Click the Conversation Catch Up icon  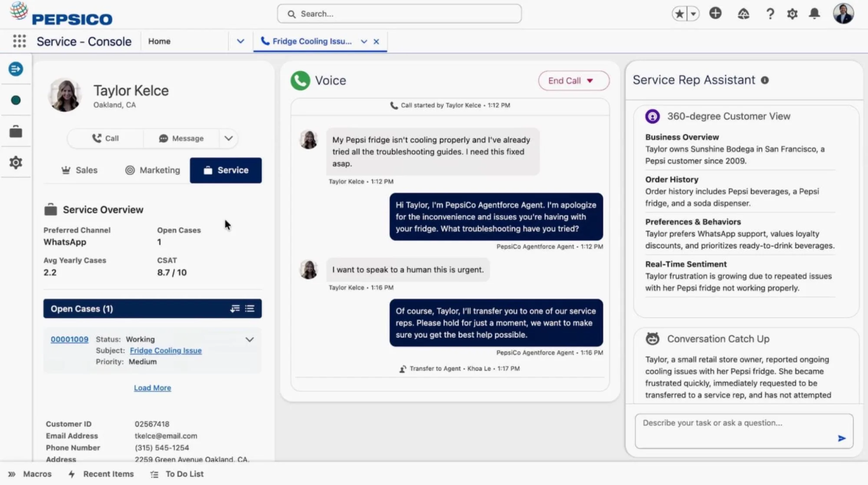coord(652,339)
